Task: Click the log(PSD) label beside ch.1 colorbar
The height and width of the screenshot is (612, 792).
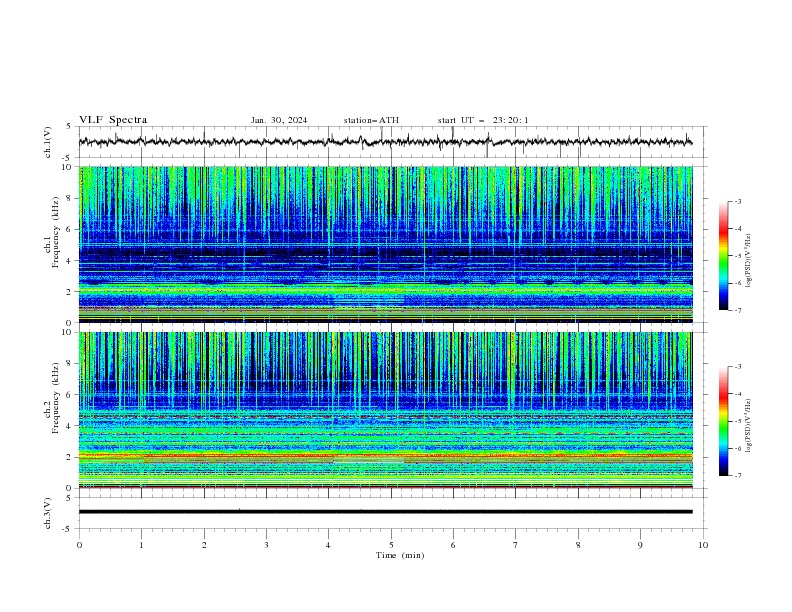Action: [748, 261]
